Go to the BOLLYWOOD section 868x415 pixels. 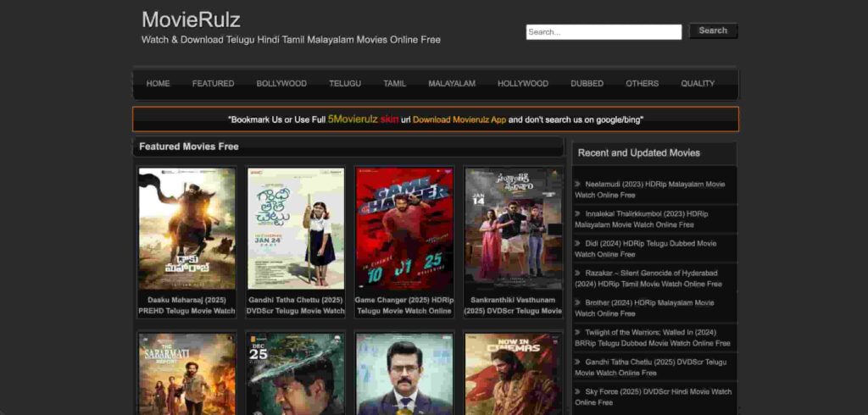coord(281,84)
